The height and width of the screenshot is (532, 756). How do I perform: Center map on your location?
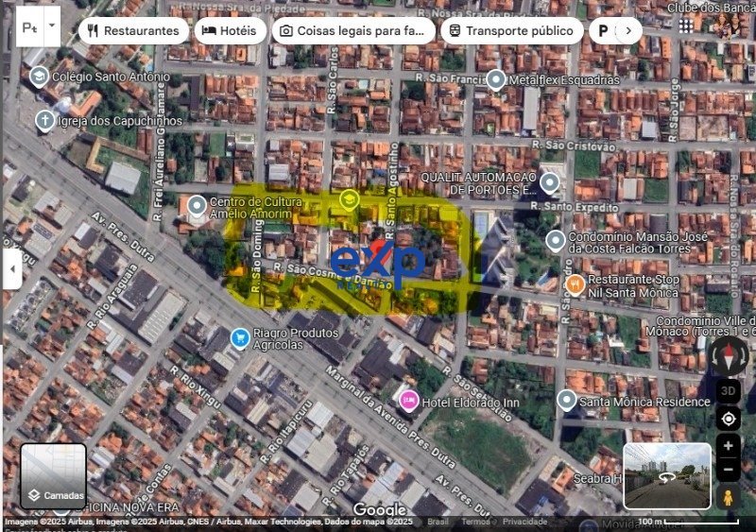tap(729, 419)
